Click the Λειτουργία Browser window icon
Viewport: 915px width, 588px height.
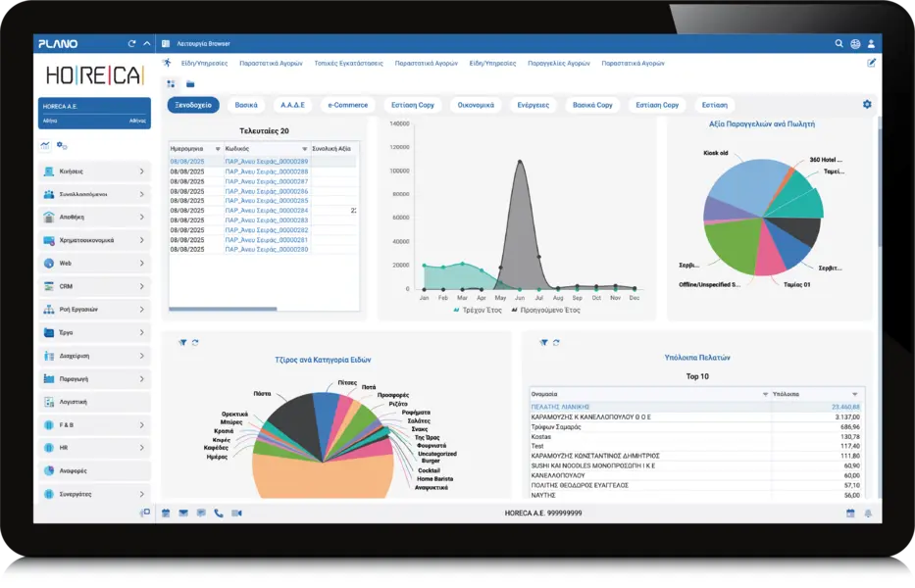click(x=166, y=44)
